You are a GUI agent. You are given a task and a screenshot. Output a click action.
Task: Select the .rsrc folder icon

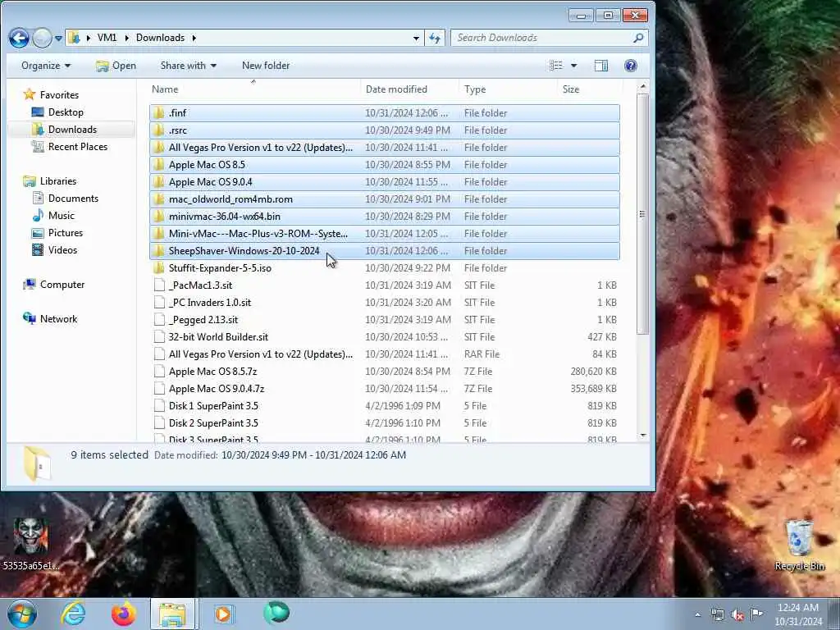(x=158, y=130)
